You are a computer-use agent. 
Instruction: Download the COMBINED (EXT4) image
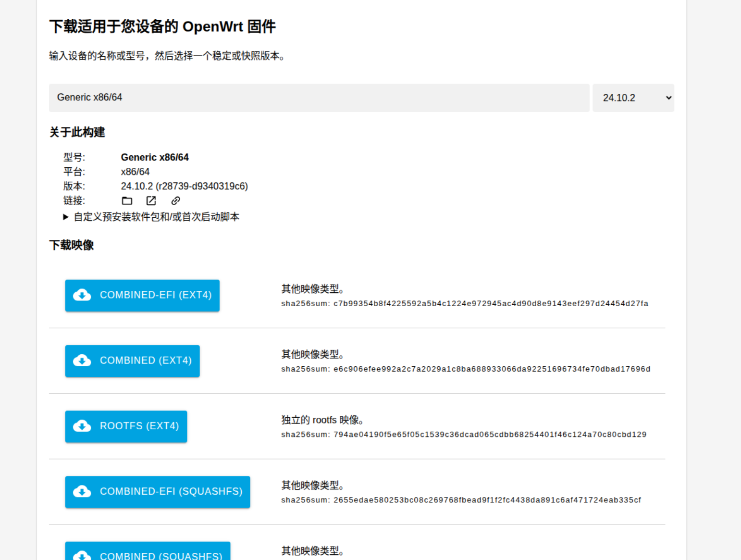(x=146, y=361)
